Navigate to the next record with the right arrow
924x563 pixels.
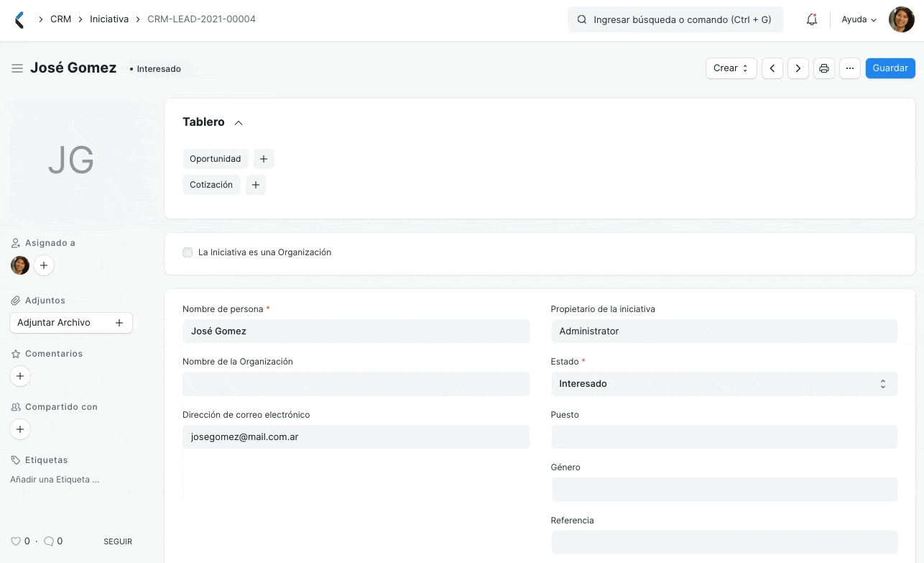coord(798,68)
